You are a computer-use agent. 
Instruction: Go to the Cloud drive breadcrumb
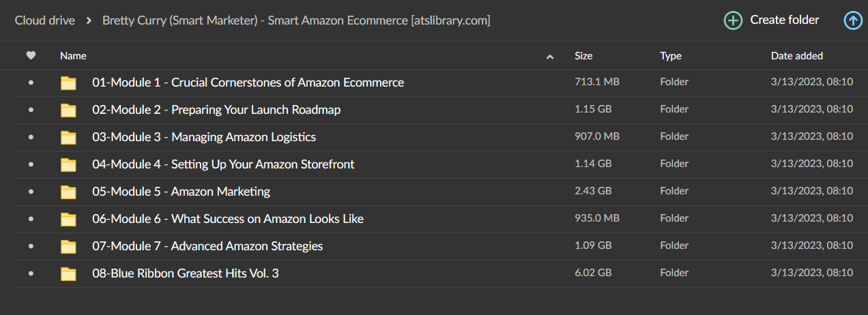coord(45,20)
